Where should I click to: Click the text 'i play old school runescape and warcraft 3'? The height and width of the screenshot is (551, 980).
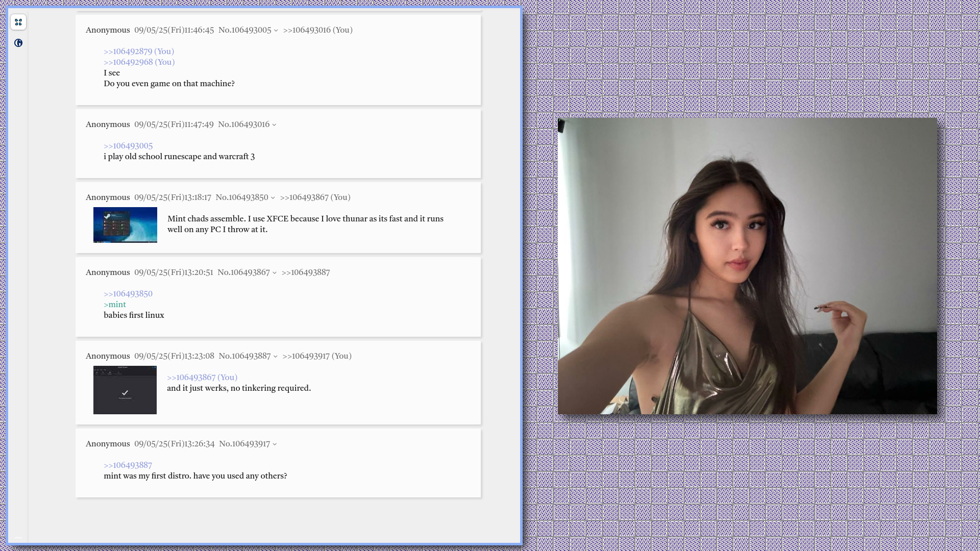click(179, 157)
